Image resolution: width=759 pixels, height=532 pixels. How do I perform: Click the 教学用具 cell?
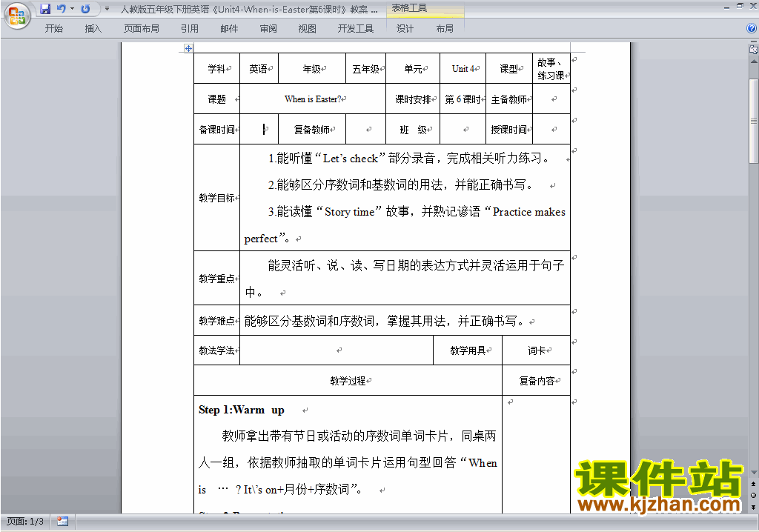(x=468, y=350)
